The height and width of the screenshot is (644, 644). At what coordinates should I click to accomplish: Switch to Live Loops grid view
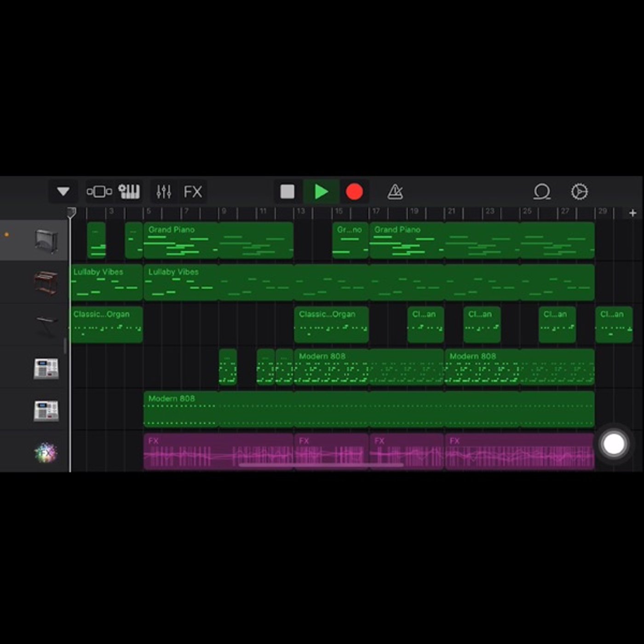[99, 191]
